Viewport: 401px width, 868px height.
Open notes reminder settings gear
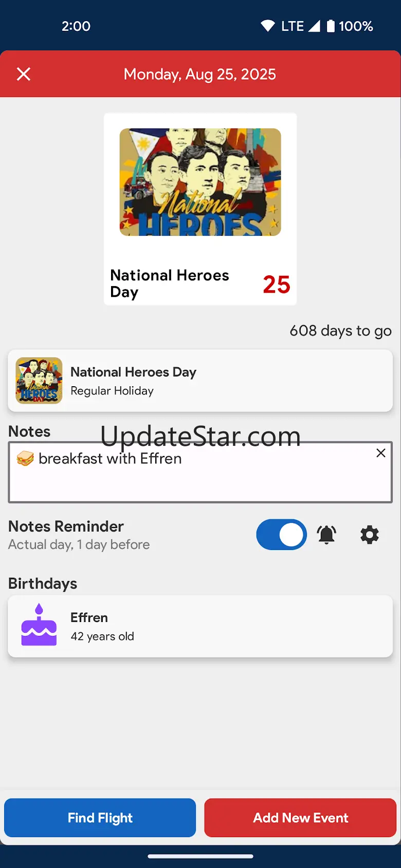pyautogui.click(x=369, y=535)
